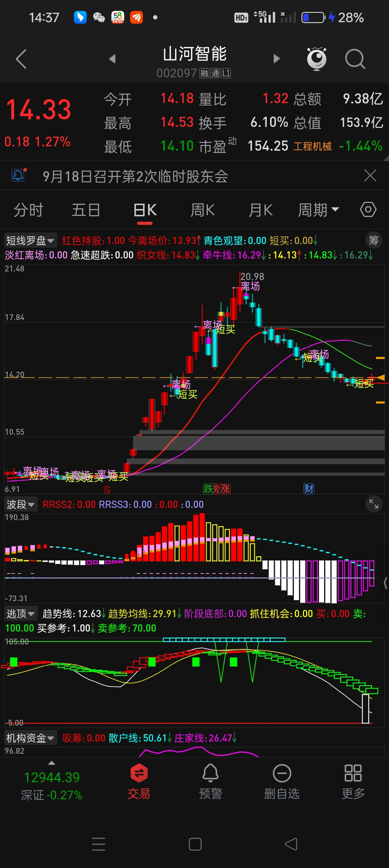Image resolution: width=389 pixels, height=868 pixels.
Task: Tap the Android home button
Action: [195, 844]
